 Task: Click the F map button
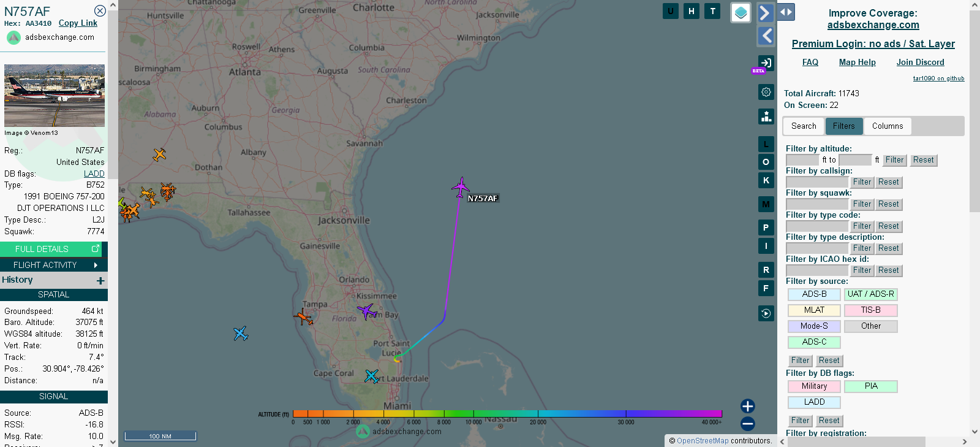point(766,288)
